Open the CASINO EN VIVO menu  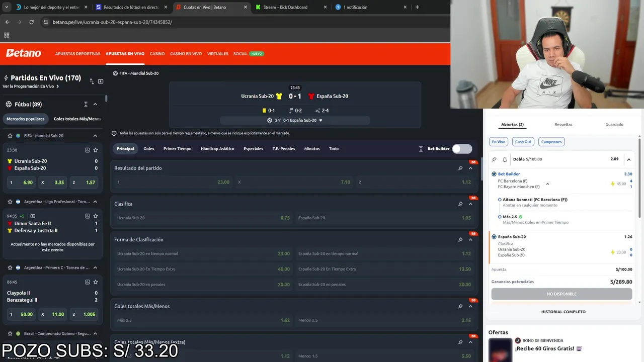pyautogui.click(x=186, y=54)
